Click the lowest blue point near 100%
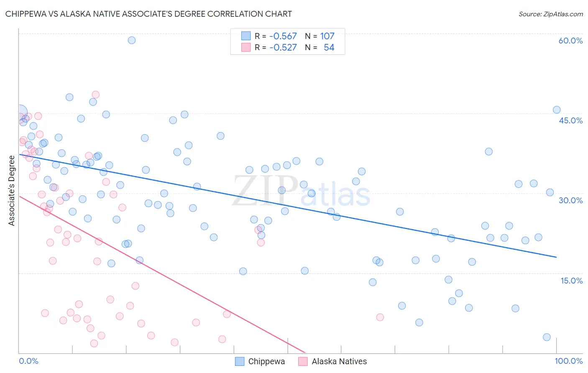The width and height of the screenshot is (588, 373). tap(547, 337)
